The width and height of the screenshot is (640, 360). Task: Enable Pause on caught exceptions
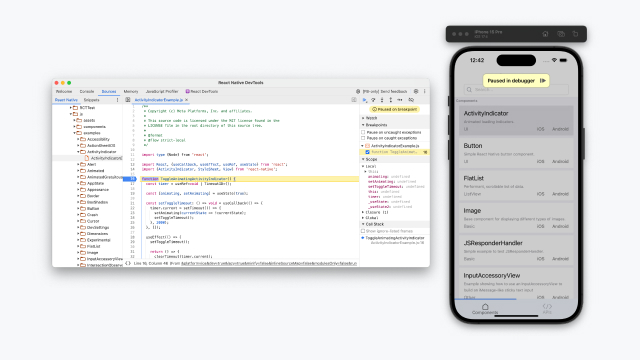[363, 138]
